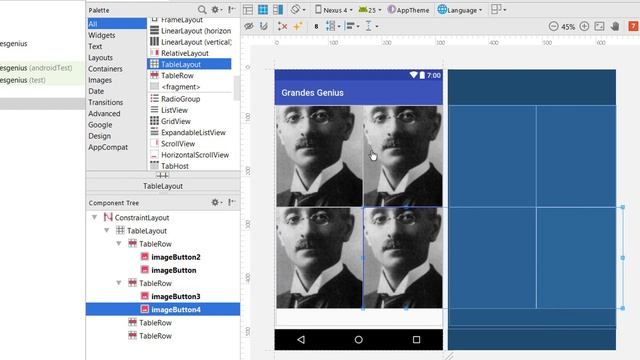Pick TableRow from the palette list
This screenshot has width=640, height=360.
point(190,76)
